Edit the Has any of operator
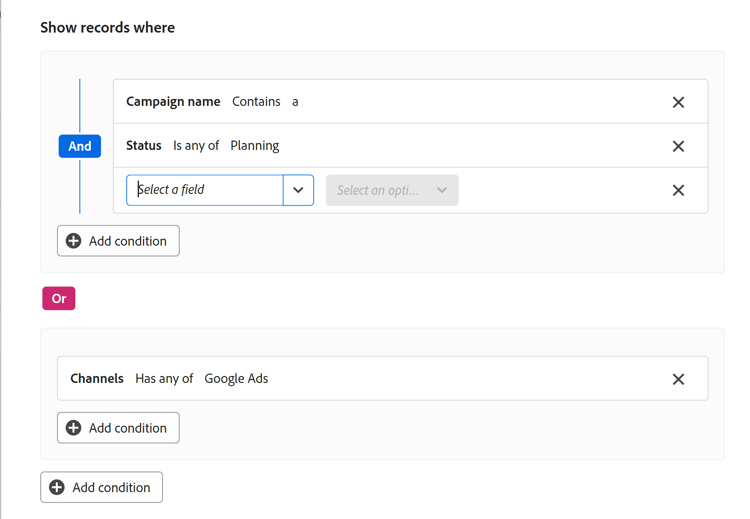The image size is (750, 519). coord(164,379)
